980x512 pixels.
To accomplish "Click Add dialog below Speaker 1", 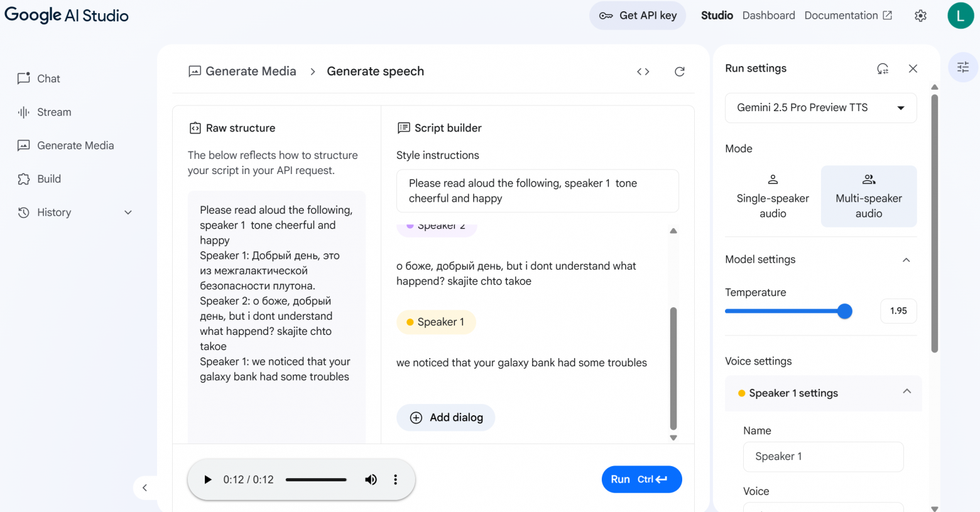I will pos(445,417).
